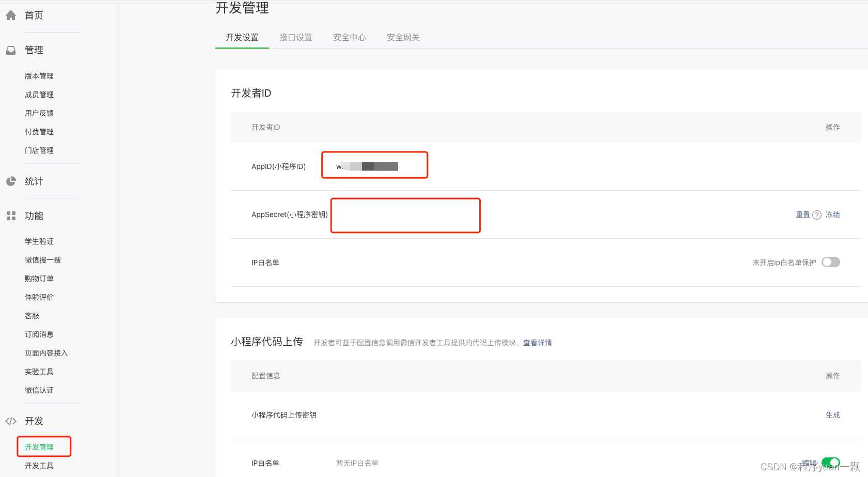
Task: Open the 查看详情 link
Action: click(538, 343)
